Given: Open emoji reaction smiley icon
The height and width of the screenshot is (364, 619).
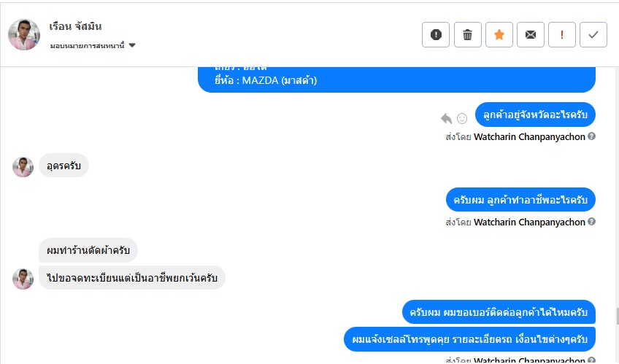Looking at the screenshot, I should (x=462, y=118).
